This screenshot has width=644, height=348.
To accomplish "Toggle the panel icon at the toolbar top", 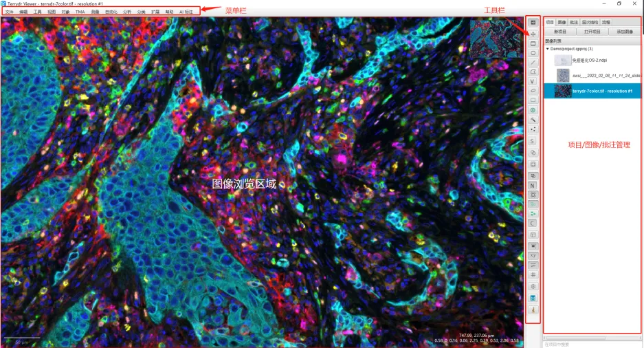I will tap(533, 23).
